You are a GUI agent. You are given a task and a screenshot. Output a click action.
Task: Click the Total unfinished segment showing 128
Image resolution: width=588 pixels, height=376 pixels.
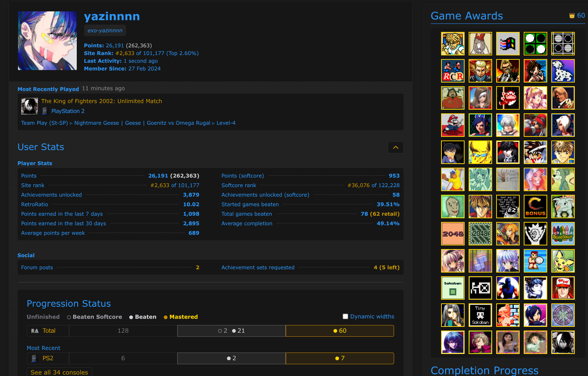click(x=123, y=331)
